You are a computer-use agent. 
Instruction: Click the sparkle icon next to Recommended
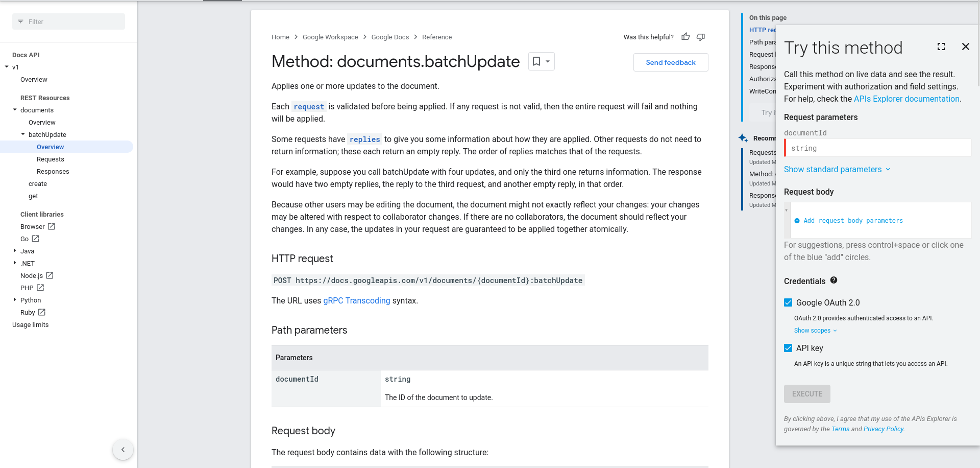tap(743, 138)
